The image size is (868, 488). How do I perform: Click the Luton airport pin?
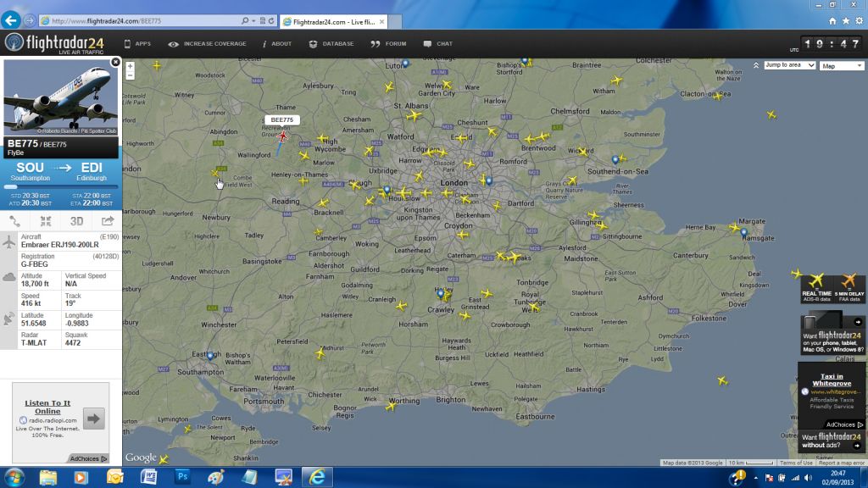405,64
